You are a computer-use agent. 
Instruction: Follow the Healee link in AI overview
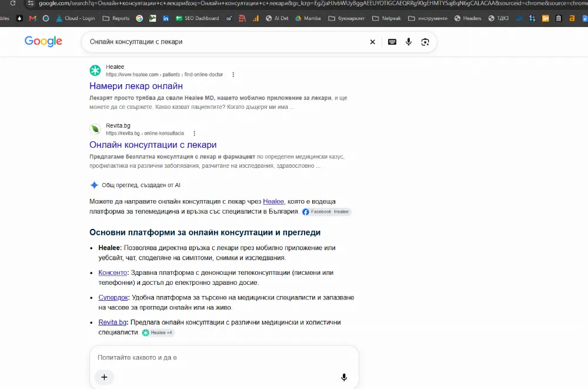(x=273, y=201)
